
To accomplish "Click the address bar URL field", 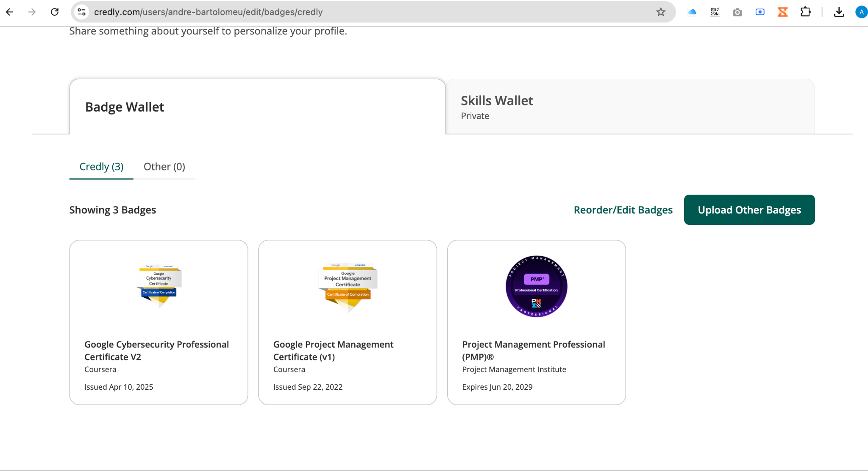I will (x=373, y=12).
